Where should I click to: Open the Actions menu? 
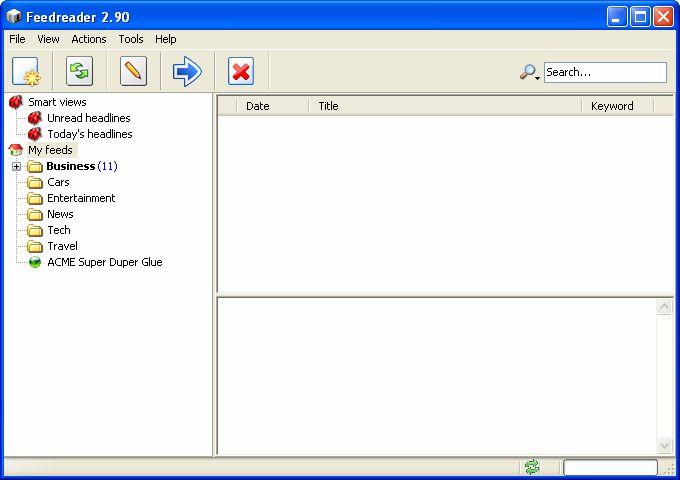(x=89, y=39)
